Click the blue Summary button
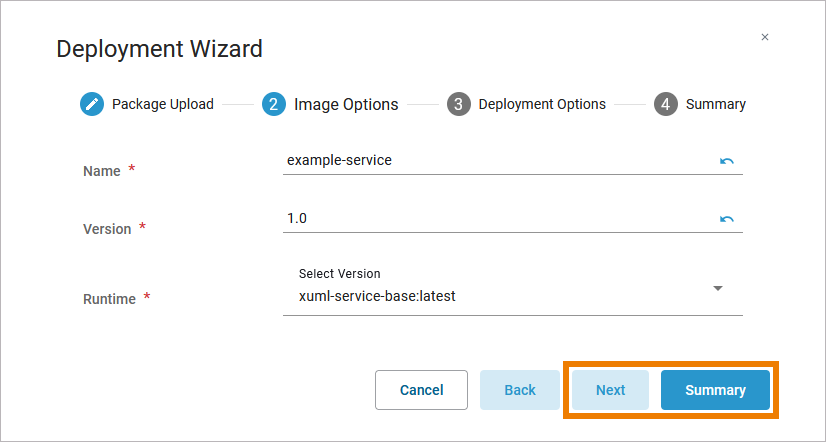This screenshot has height=442, width=826. point(715,390)
